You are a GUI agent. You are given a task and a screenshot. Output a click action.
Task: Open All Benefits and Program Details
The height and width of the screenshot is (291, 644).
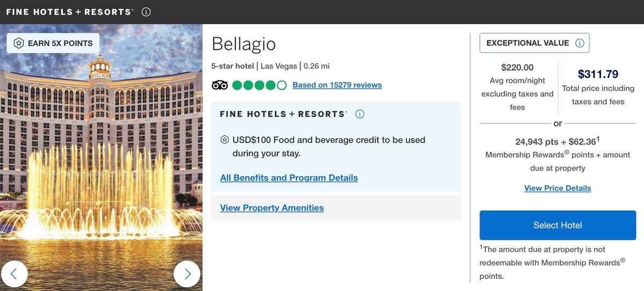[x=289, y=178]
